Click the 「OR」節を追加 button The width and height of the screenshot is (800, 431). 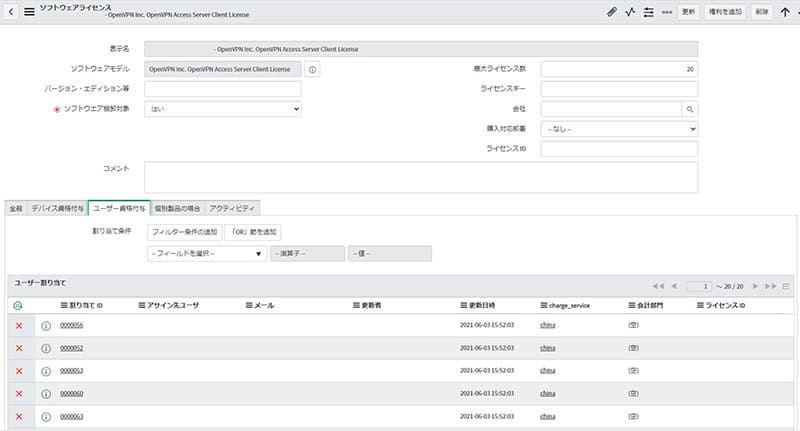253,232
